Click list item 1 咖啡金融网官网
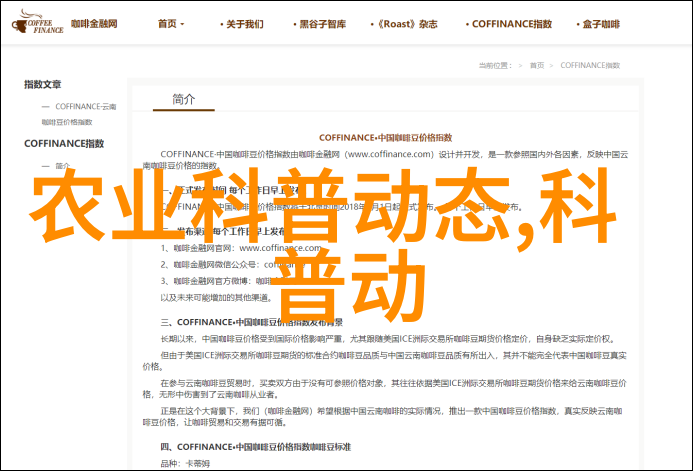The width and height of the screenshot is (694, 472). click(x=241, y=248)
